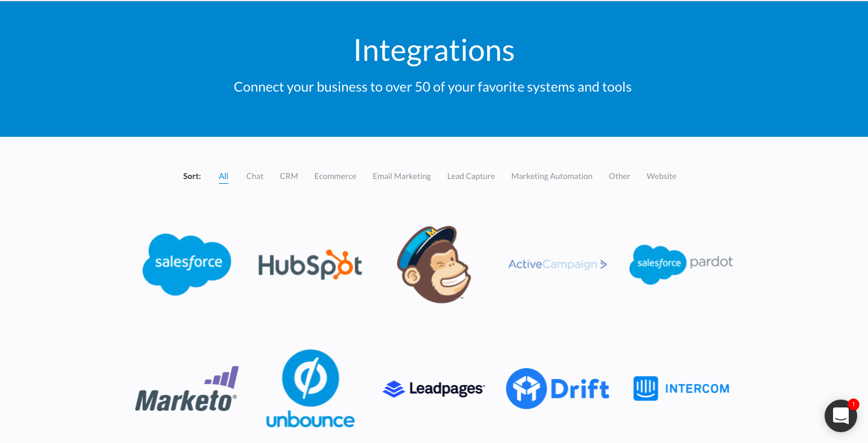Image resolution: width=868 pixels, height=443 pixels.
Task: Filter integrations by Other category
Action: click(619, 176)
